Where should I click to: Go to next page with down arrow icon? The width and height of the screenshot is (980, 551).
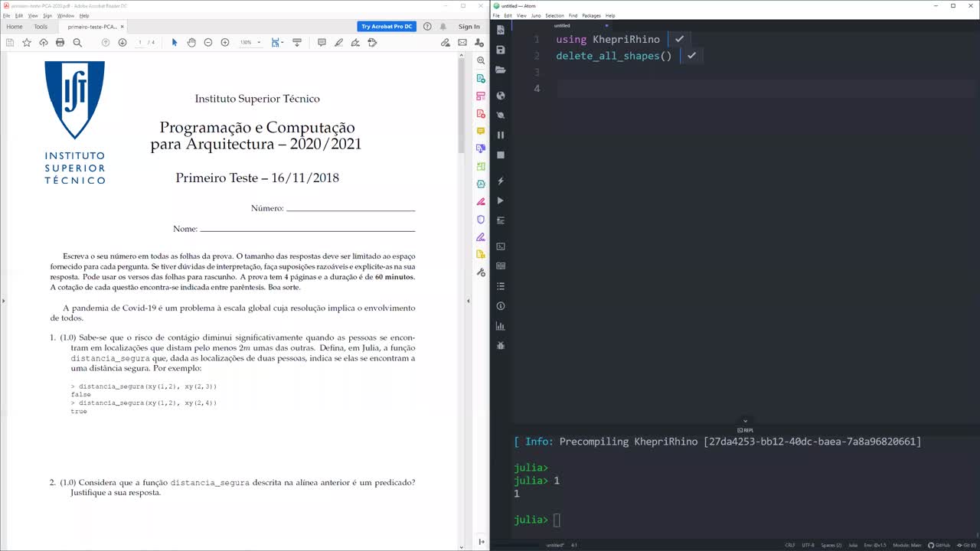pyautogui.click(x=122, y=43)
